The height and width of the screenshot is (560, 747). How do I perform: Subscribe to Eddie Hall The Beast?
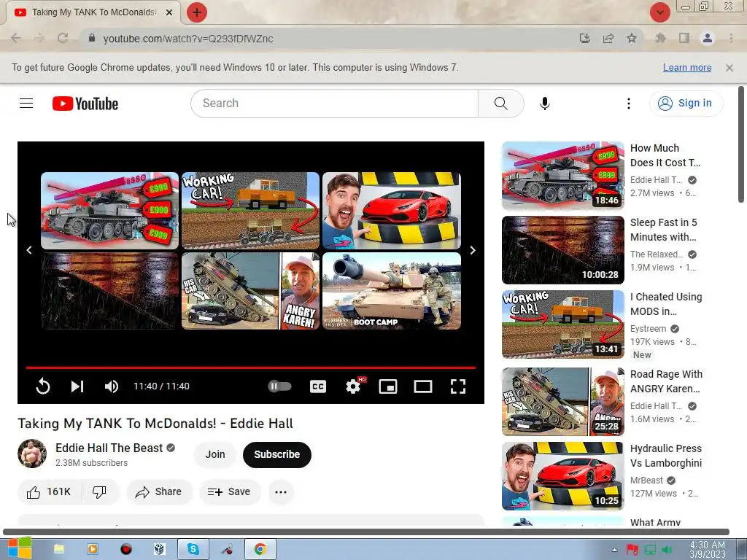[276, 455]
